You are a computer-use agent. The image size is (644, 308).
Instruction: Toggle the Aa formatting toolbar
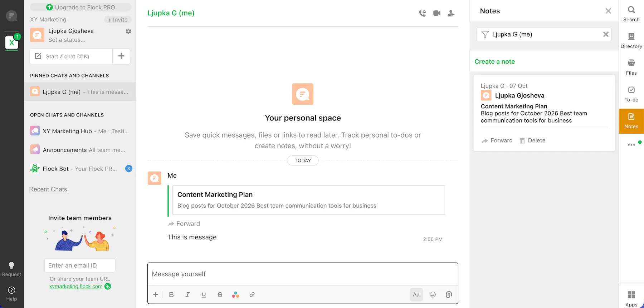tap(416, 295)
